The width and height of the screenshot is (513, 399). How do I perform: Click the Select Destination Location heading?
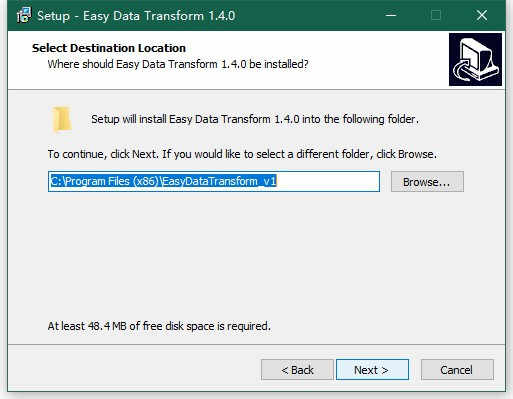coord(109,48)
